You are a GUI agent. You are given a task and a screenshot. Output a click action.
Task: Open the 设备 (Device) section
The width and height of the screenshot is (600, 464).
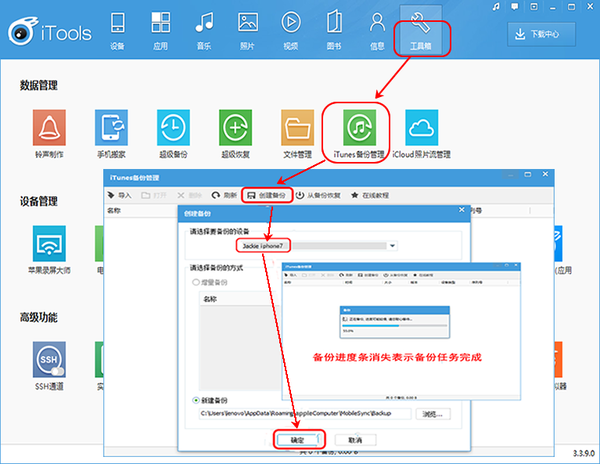(x=117, y=31)
